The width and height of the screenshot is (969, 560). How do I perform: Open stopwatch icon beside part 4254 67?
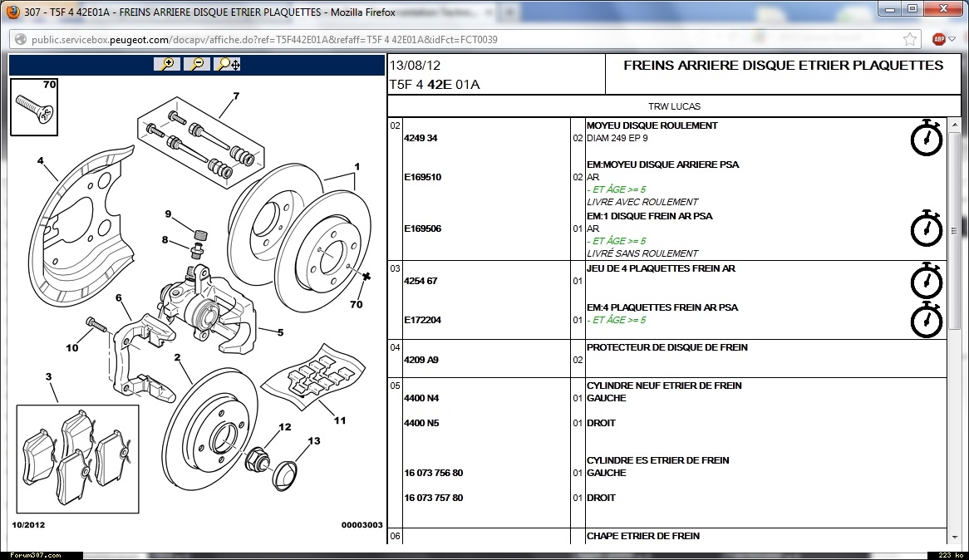(x=927, y=281)
